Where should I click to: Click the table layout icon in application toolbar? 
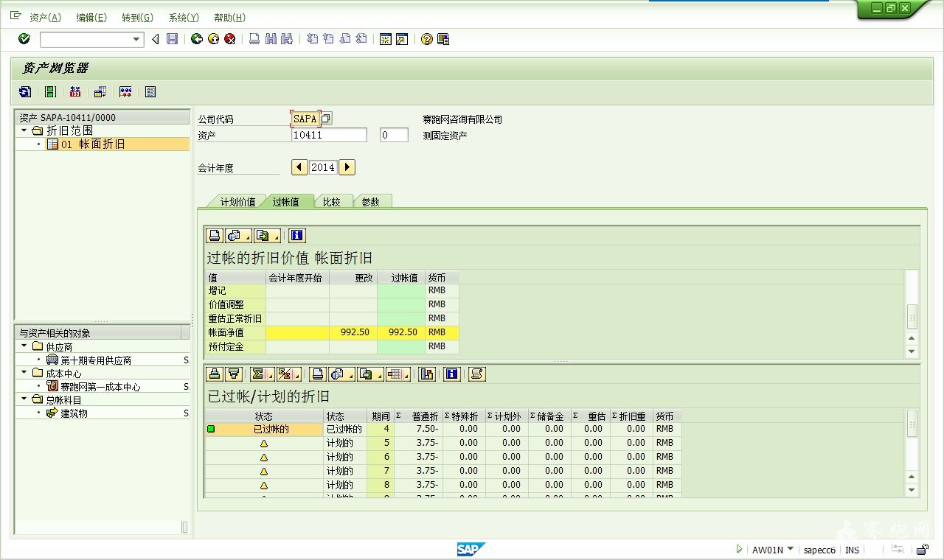[x=100, y=92]
